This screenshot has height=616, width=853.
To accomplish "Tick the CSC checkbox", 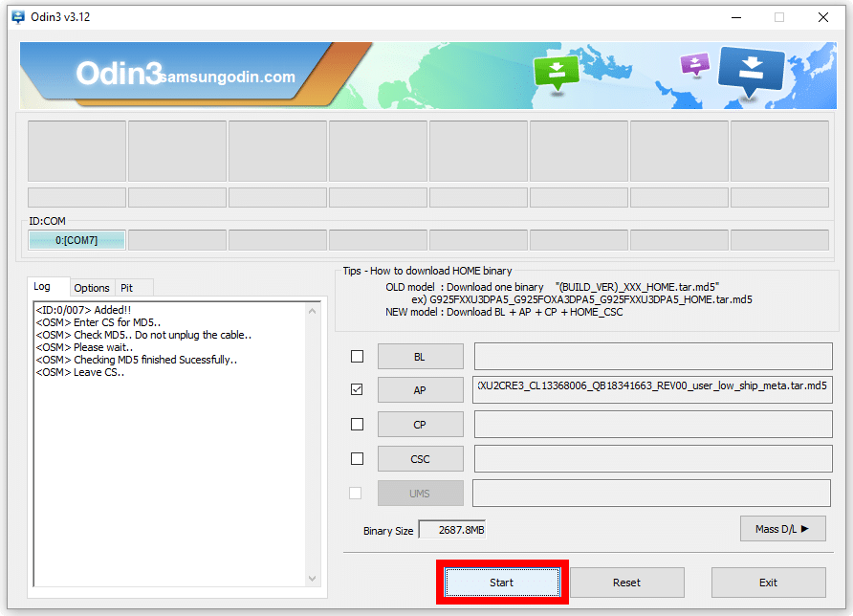I will [x=357, y=459].
